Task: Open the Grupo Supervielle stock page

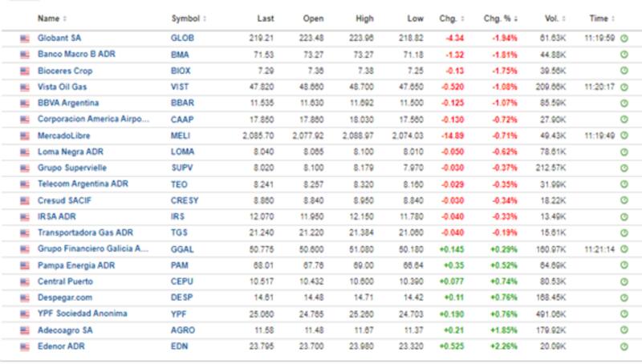Action: pyautogui.click(x=72, y=168)
